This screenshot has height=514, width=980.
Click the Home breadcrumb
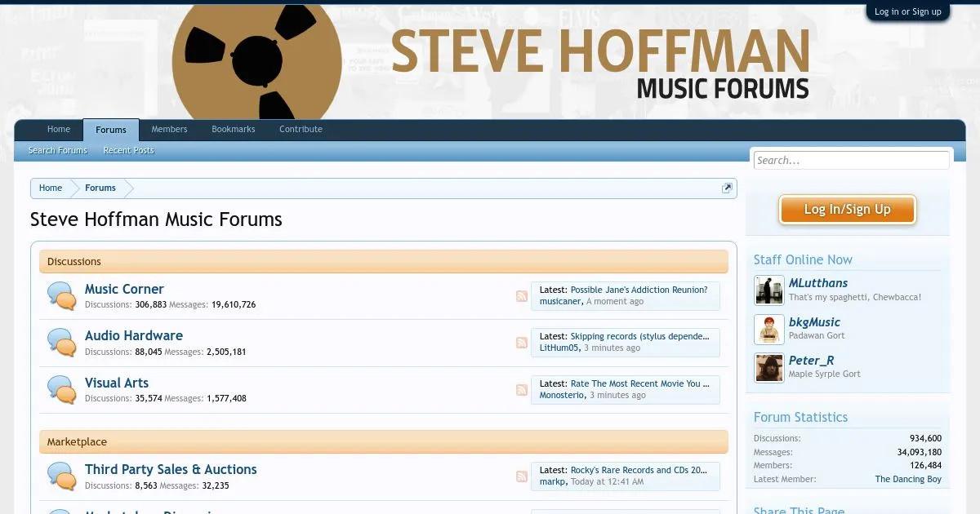(51, 188)
